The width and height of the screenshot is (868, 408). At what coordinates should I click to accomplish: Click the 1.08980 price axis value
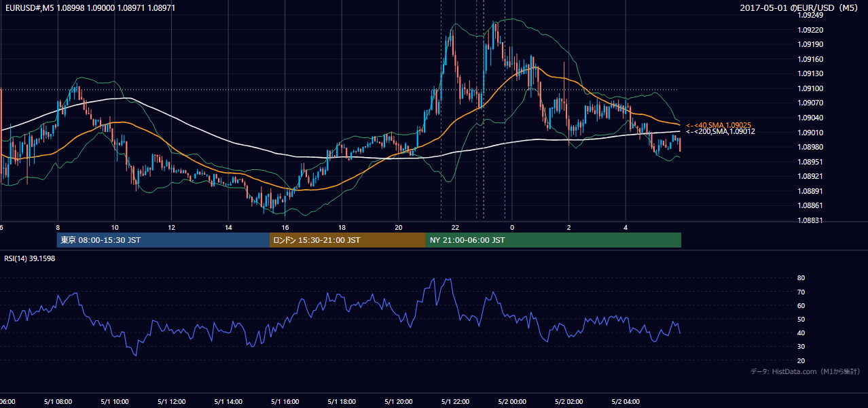811,147
